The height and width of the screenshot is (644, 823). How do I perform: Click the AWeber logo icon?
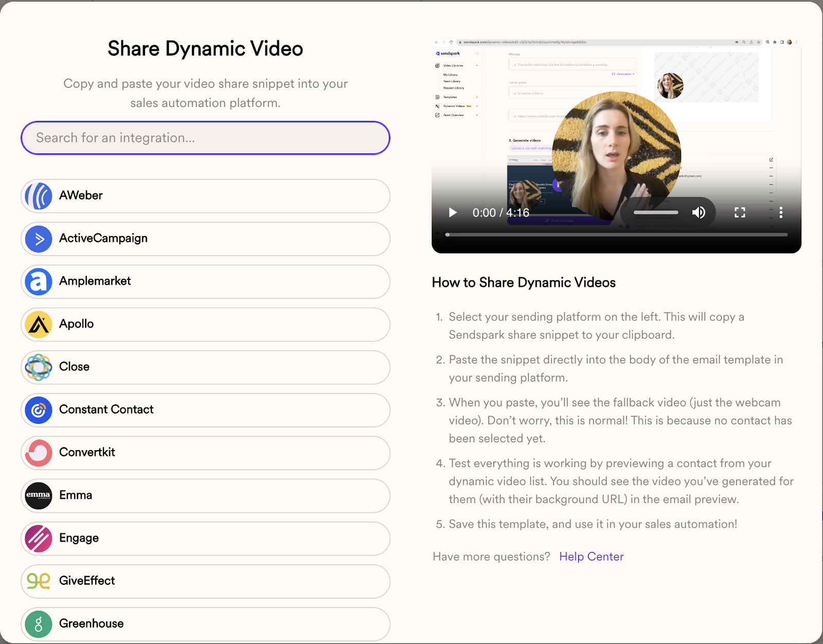pos(39,196)
